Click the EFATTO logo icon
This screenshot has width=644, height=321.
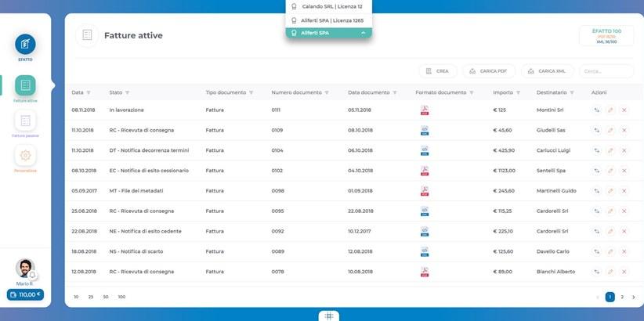tap(25, 44)
